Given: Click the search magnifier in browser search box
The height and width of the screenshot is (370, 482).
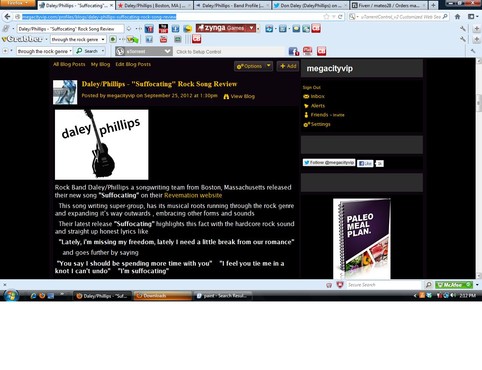Looking at the screenshot, I should click(x=445, y=17).
